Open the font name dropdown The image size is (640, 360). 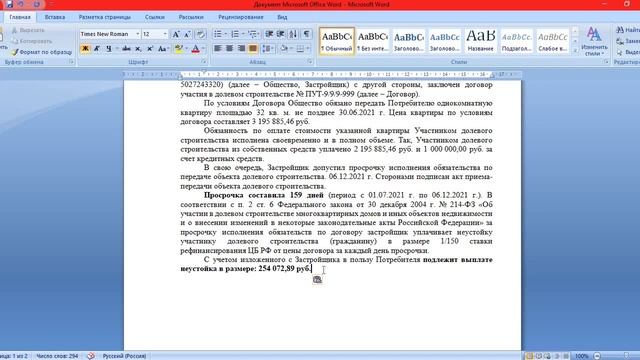click(x=138, y=34)
